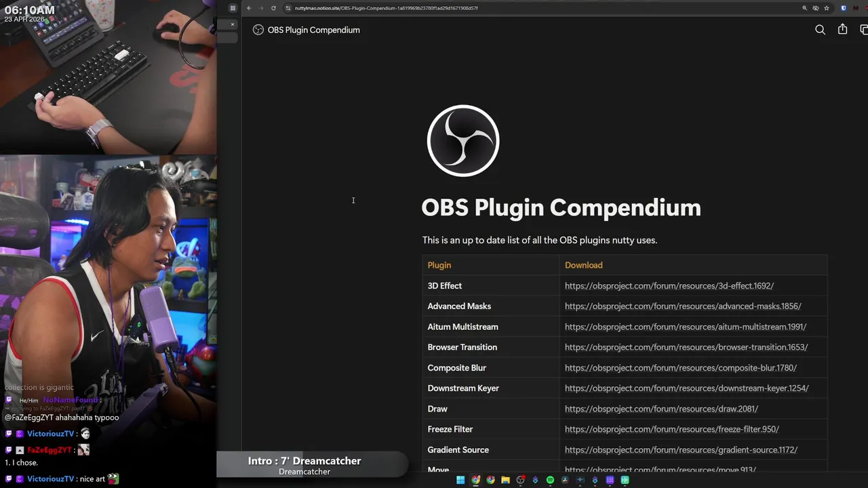Click the crossed-eye icon in address bar
This screenshot has width=868, height=488.
[816, 8]
